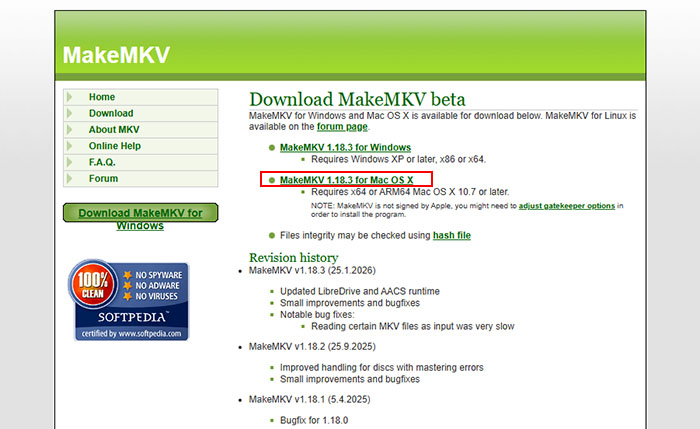This screenshot has height=429, width=700.
Task: Click 'Improved handling for discs with mastering errors'
Action: (x=382, y=367)
